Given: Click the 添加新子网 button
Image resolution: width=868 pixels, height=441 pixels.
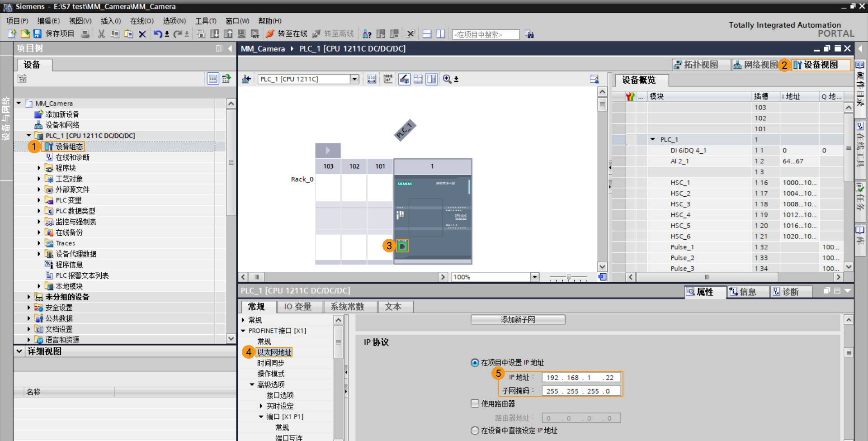Looking at the screenshot, I should [x=517, y=319].
